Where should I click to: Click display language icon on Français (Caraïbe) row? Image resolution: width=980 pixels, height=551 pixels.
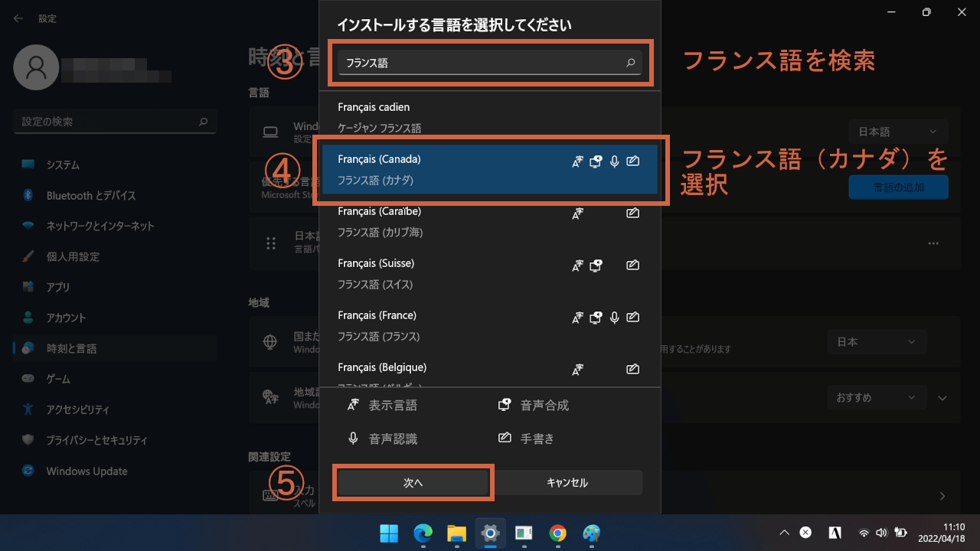[578, 214]
